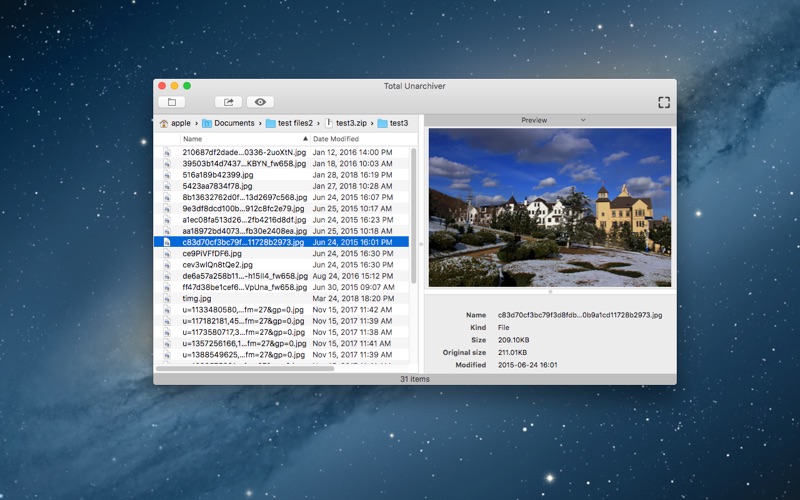
Task: Enter full screen with the corner brackets icon
Action: [x=663, y=102]
